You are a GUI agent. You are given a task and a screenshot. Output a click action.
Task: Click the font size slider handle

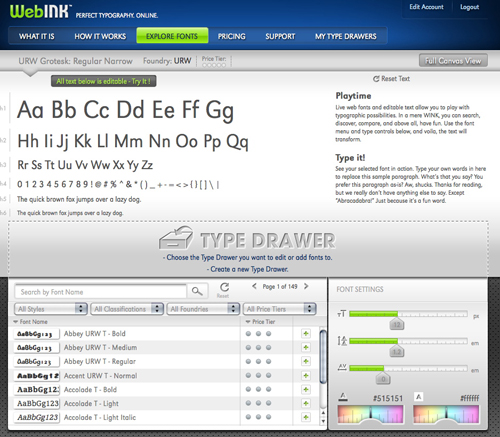(397, 324)
